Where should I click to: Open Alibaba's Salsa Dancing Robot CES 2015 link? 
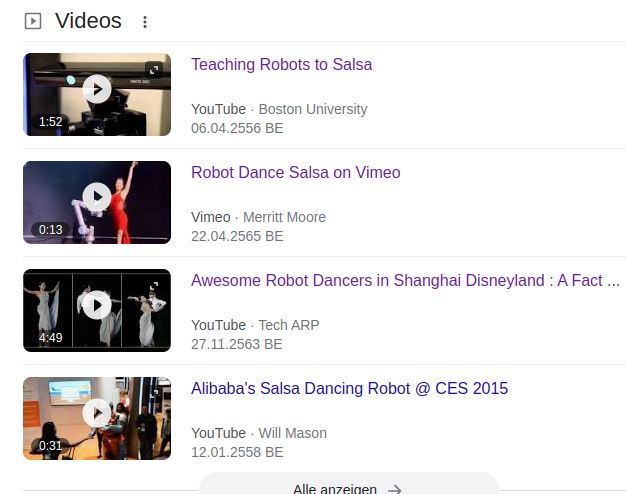click(349, 388)
